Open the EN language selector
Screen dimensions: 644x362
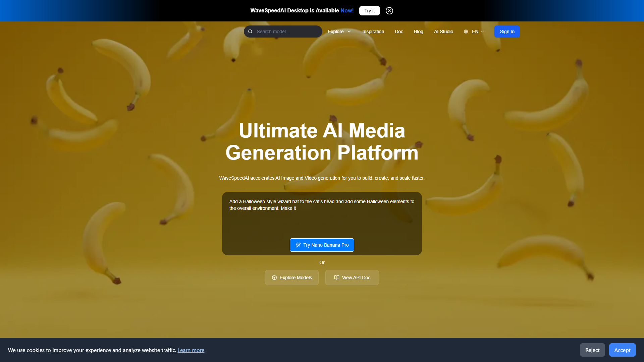(x=474, y=32)
